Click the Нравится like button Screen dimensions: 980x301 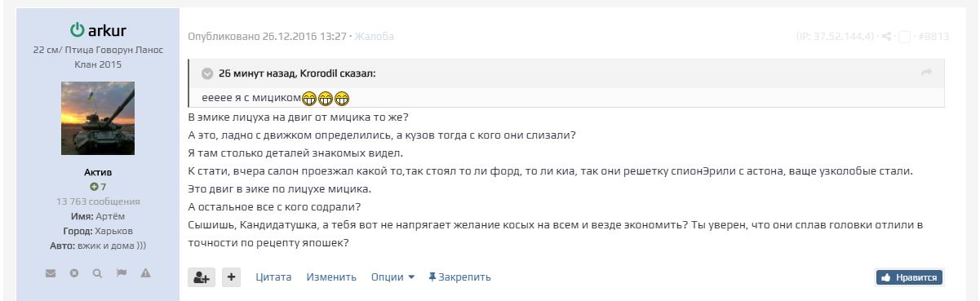[x=910, y=277]
